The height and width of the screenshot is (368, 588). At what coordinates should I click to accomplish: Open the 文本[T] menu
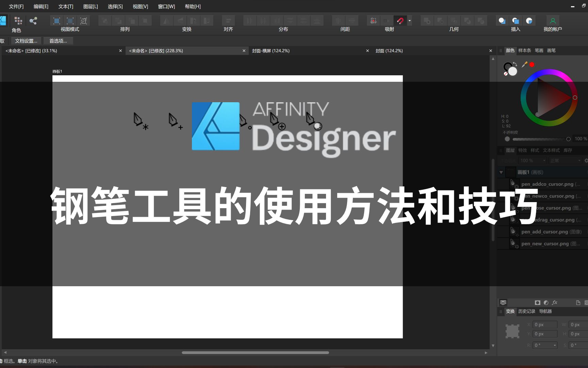[66, 6]
